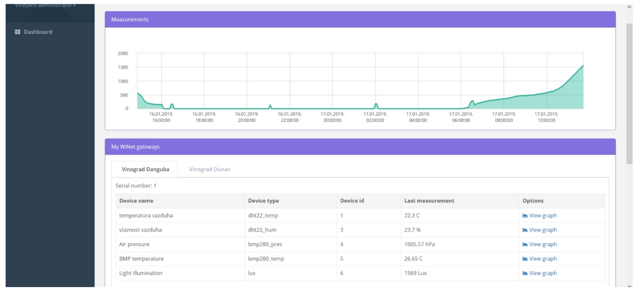Click the Device name column header

tap(136, 201)
